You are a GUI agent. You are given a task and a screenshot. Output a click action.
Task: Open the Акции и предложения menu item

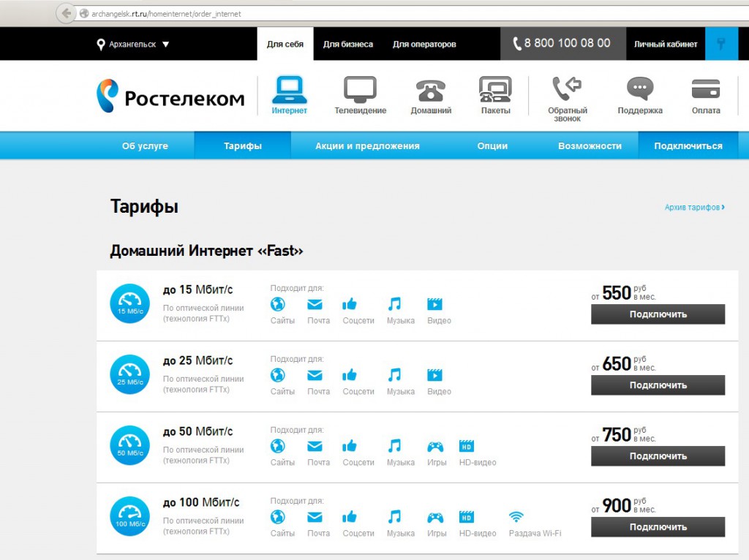(367, 145)
